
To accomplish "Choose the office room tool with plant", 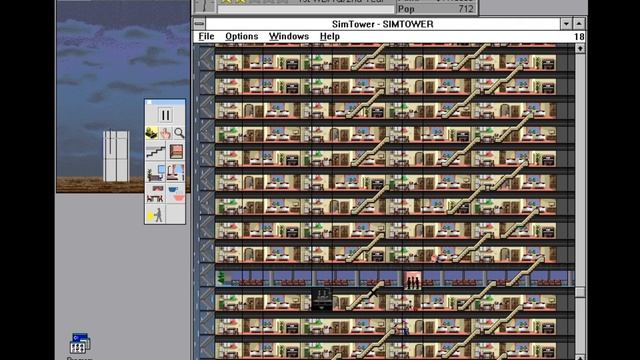I will (x=156, y=172).
